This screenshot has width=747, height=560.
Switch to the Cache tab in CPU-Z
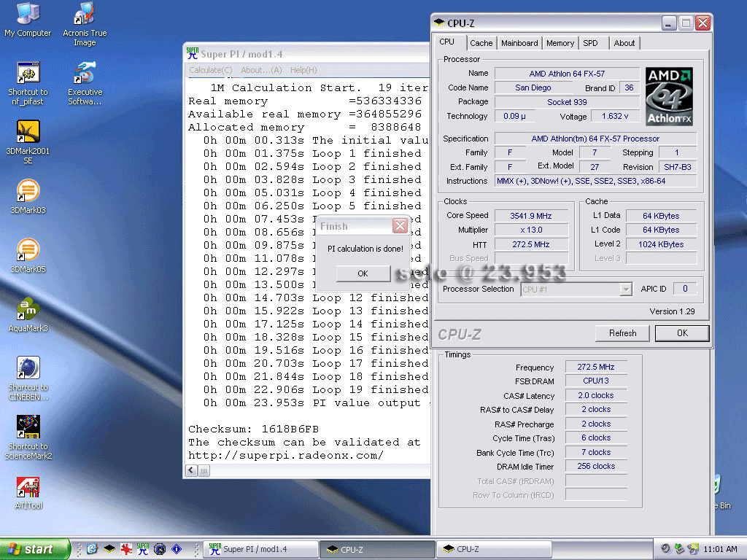pos(481,43)
